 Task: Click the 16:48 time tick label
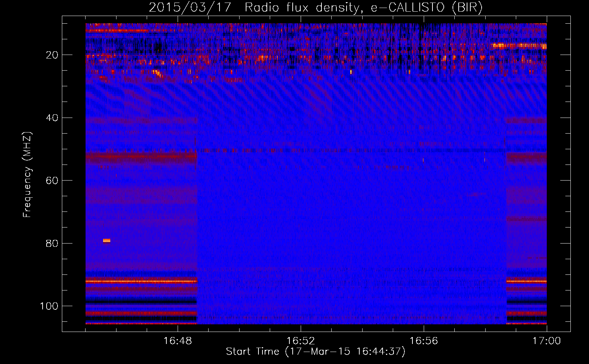(x=178, y=341)
